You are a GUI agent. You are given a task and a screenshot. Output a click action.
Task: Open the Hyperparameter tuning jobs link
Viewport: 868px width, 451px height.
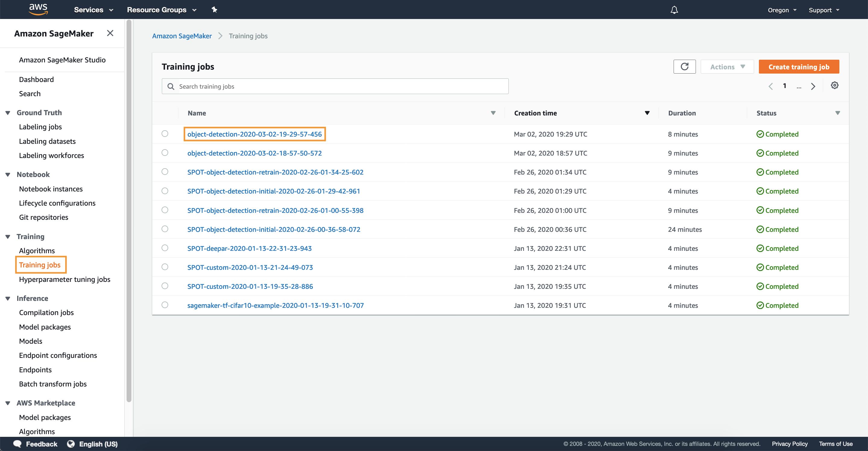pyautogui.click(x=64, y=279)
